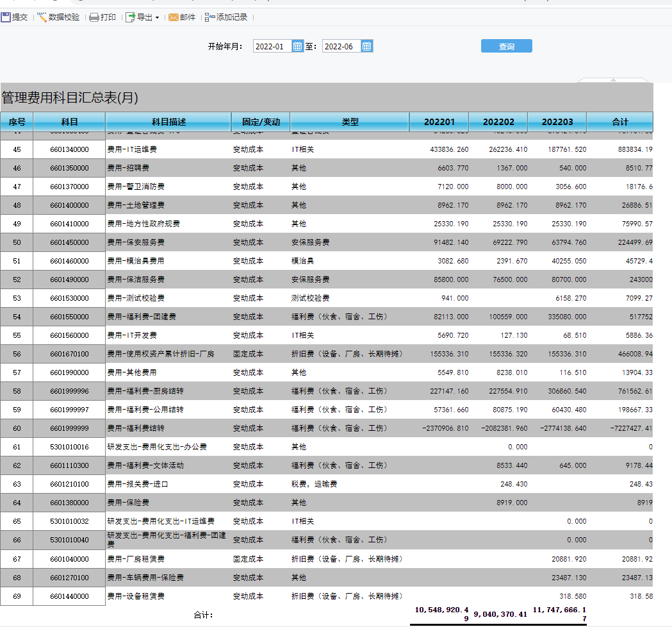The width and height of the screenshot is (672, 627).
Task: Click the 提交 (submit) save icon
Action: point(6,17)
